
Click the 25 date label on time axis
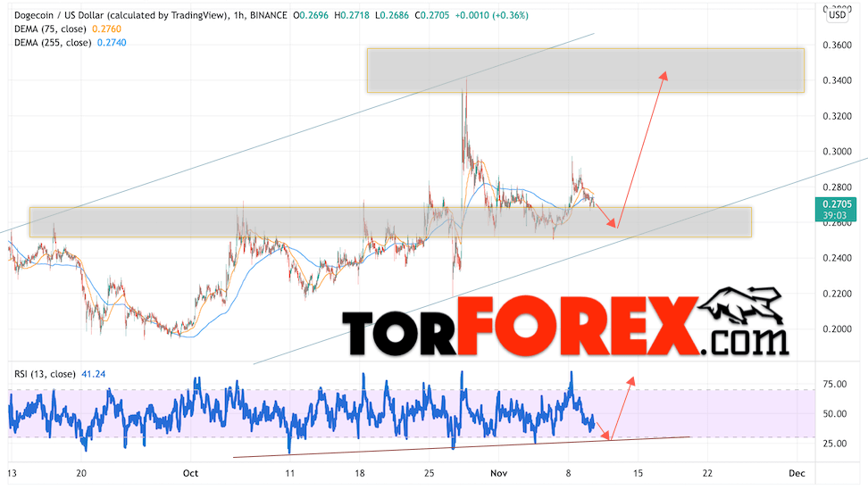(x=430, y=473)
